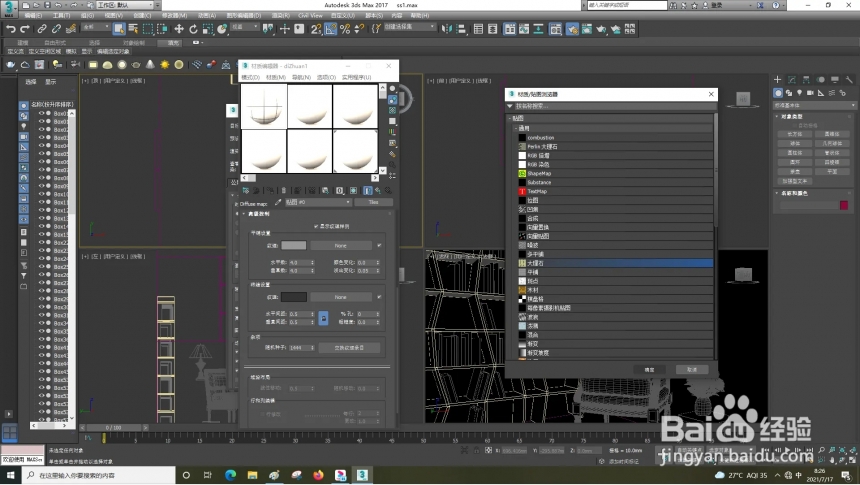Image resolution: width=860 pixels, height=485 pixels.
Task: Toggle visibility eye for Box12 row
Action: 41,210
